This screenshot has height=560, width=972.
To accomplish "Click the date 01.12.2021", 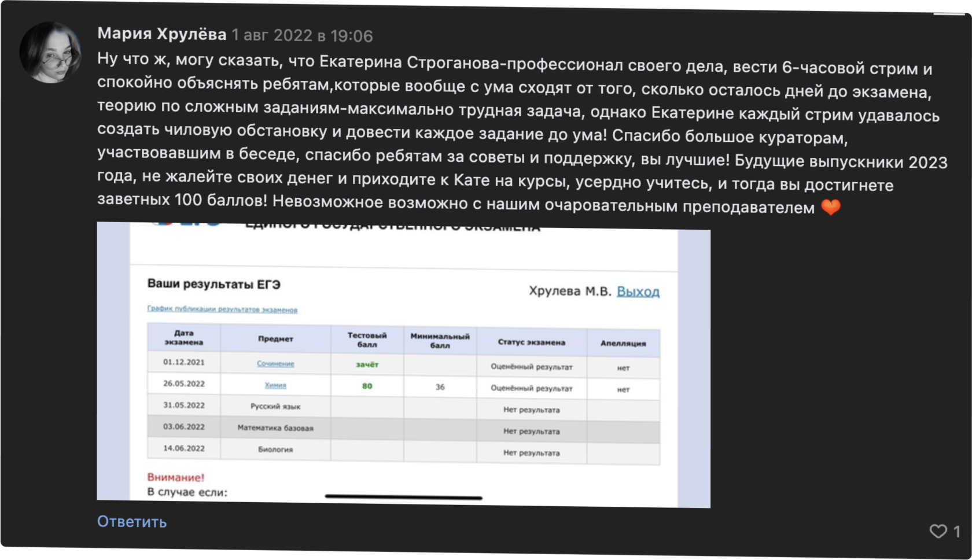I will tap(184, 362).
